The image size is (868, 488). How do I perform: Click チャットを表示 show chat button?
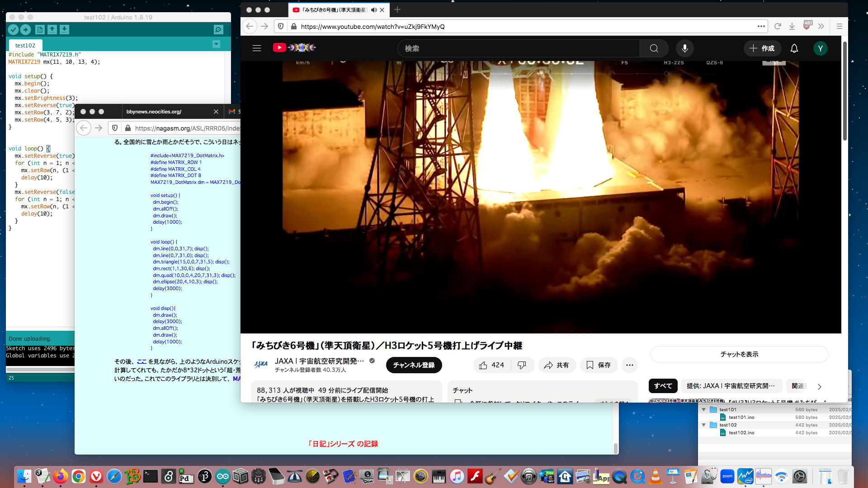(739, 354)
